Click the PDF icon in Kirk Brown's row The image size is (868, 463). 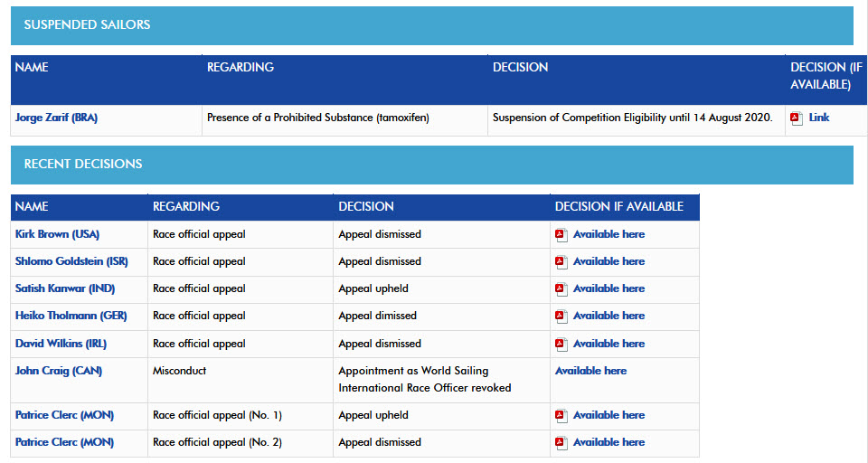(561, 235)
